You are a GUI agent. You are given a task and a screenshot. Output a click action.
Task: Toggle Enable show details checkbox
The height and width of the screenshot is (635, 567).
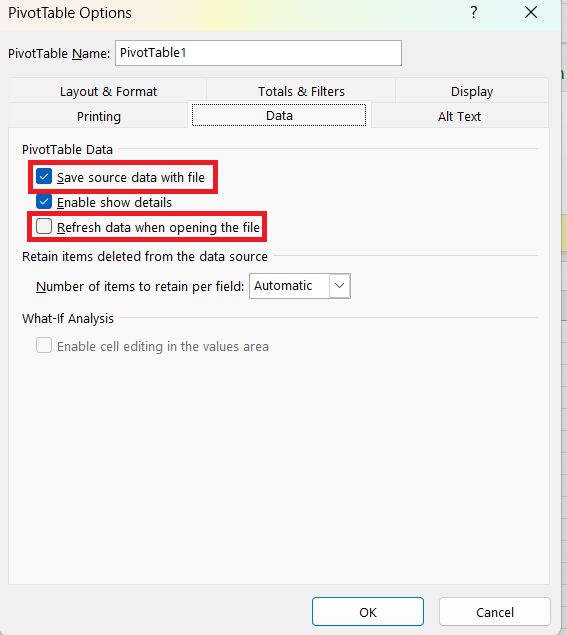(x=44, y=202)
